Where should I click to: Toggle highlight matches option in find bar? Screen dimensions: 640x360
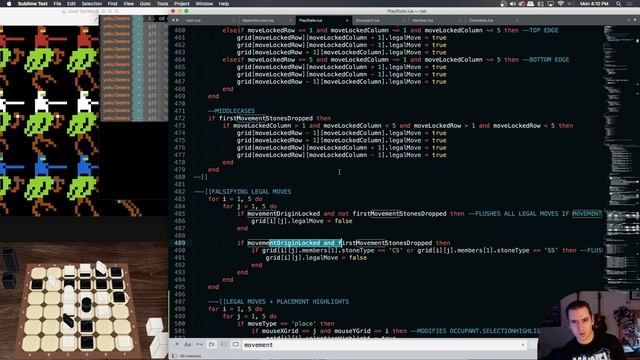click(x=236, y=345)
